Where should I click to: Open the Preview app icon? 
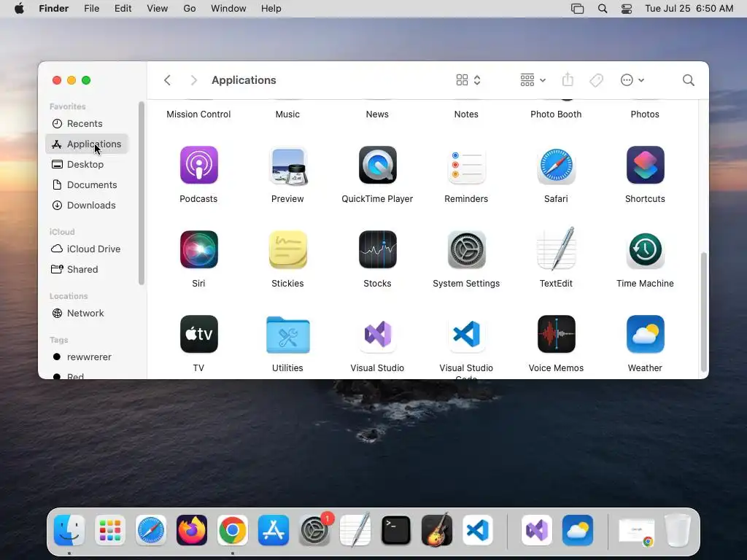click(x=287, y=165)
